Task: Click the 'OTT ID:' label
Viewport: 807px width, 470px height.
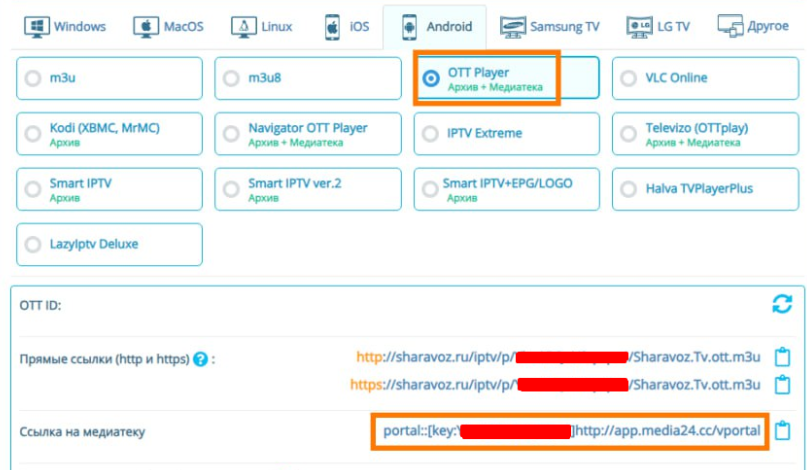Action: [x=40, y=305]
